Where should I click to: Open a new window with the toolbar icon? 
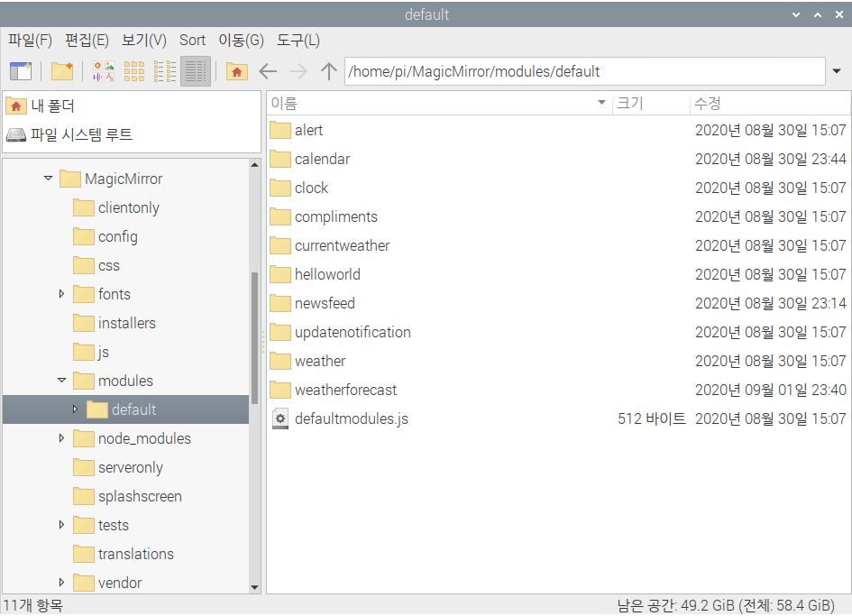coord(21,71)
